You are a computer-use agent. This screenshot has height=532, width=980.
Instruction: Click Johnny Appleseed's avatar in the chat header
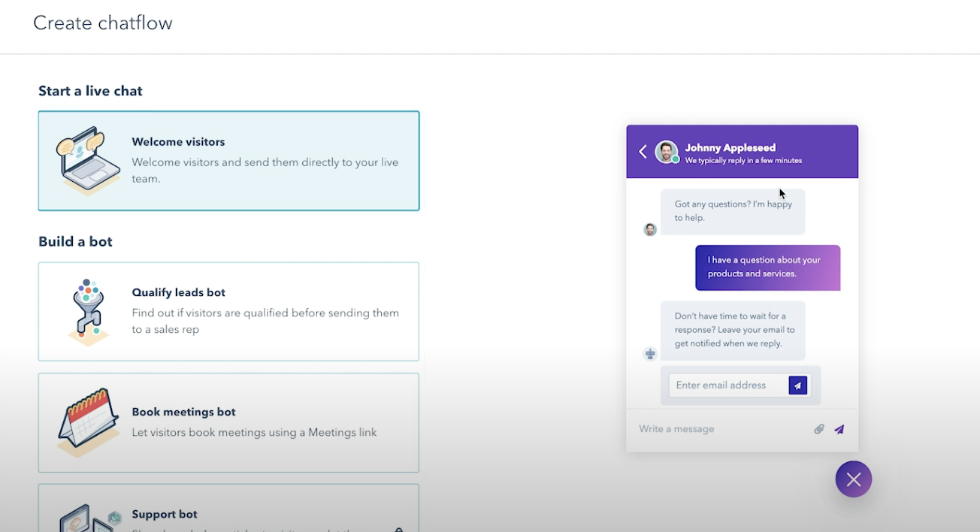[x=665, y=152]
